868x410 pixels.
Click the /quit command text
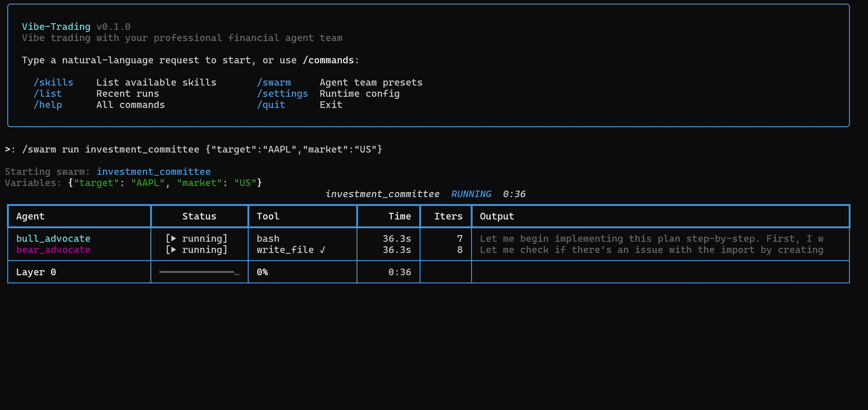click(x=271, y=105)
